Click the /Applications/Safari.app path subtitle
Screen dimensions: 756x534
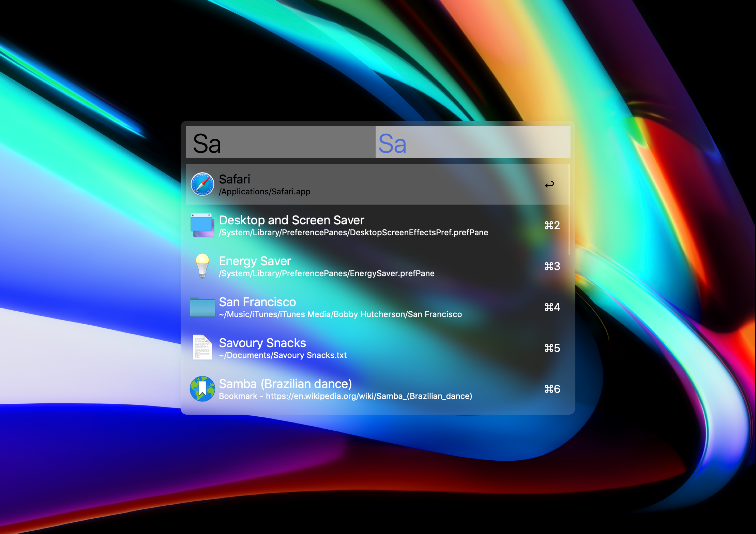tap(264, 192)
